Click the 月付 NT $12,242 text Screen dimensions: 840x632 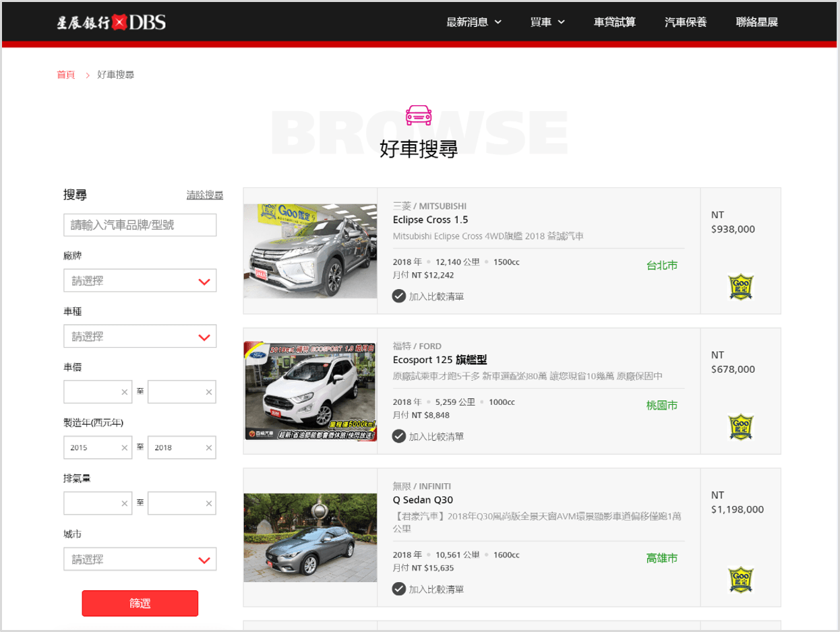(423, 275)
